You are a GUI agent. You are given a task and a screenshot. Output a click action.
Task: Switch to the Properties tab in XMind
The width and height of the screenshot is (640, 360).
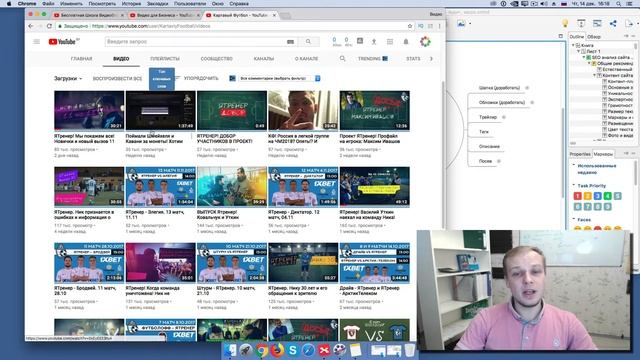580,154
